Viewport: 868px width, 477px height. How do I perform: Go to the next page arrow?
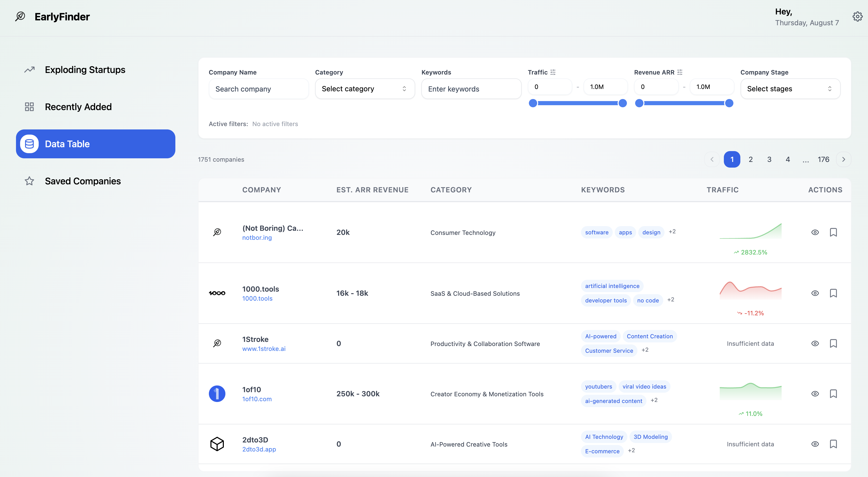[x=844, y=159]
